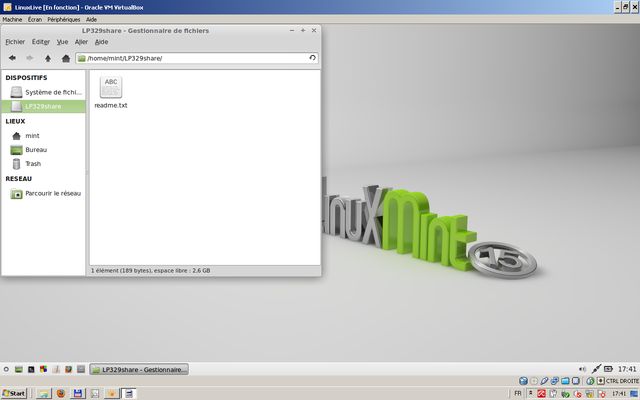Click the Mint volume icon
This screenshot has height=400, width=640.
click(x=582, y=369)
